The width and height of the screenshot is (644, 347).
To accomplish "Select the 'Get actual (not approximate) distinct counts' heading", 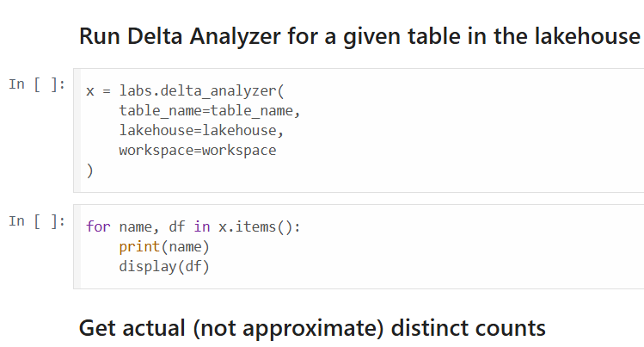I will click(x=312, y=329).
